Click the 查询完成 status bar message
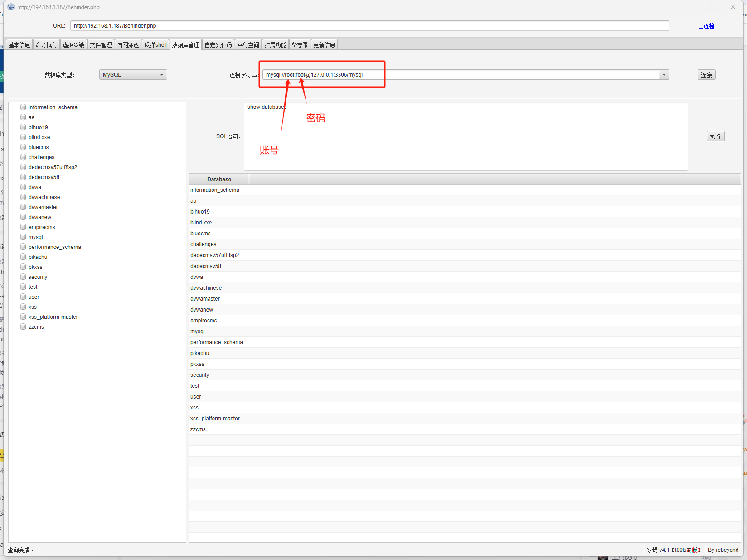This screenshot has height=560, width=747. (20, 550)
